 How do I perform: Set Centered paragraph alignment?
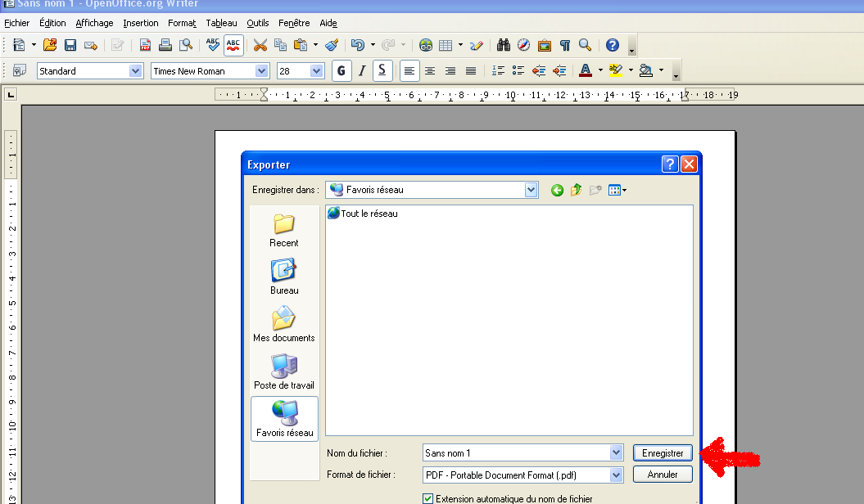click(x=430, y=71)
